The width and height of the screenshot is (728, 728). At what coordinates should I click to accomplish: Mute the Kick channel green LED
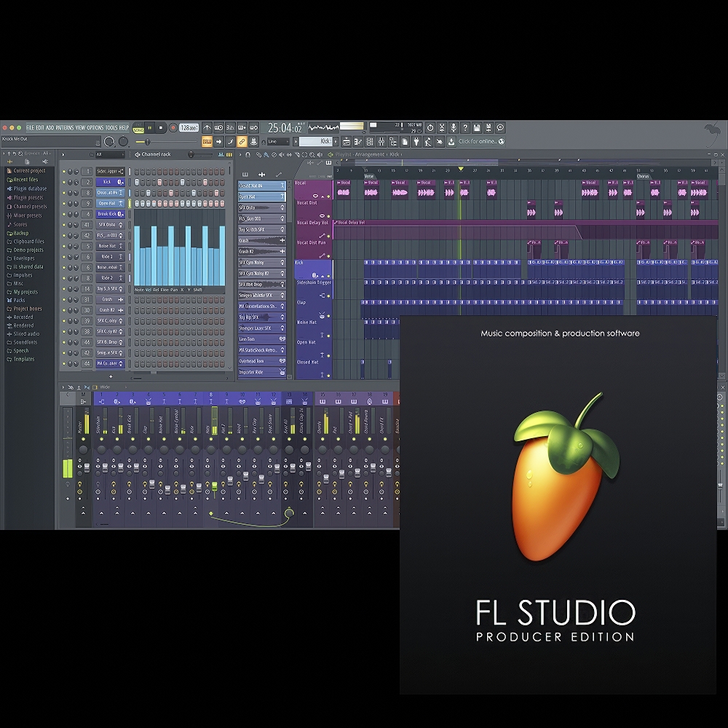click(64, 182)
